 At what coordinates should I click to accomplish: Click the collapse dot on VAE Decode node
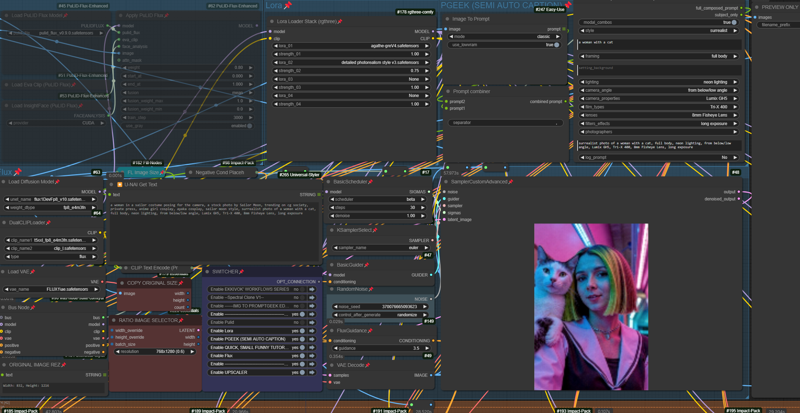tap(331, 365)
